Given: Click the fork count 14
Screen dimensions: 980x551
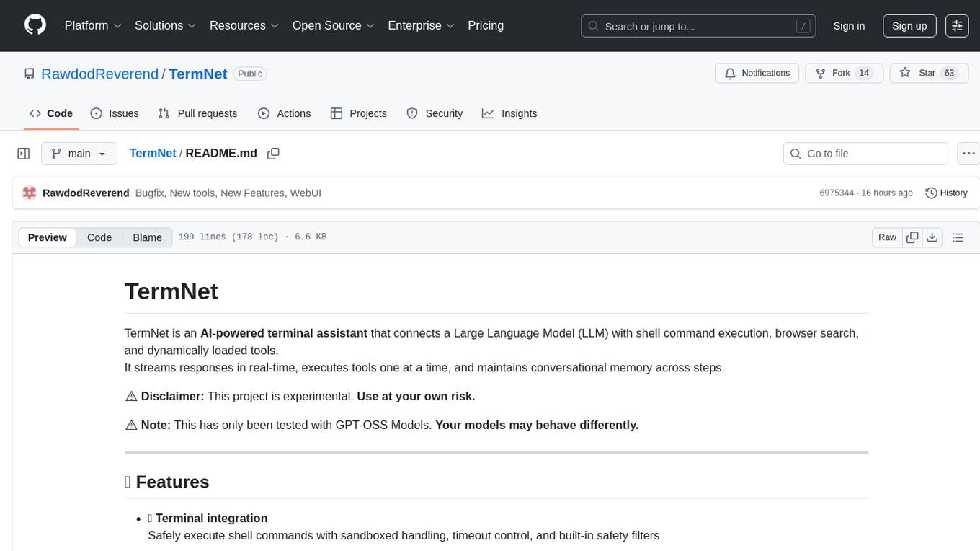Looking at the screenshot, I should pyautogui.click(x=865, y=74).
